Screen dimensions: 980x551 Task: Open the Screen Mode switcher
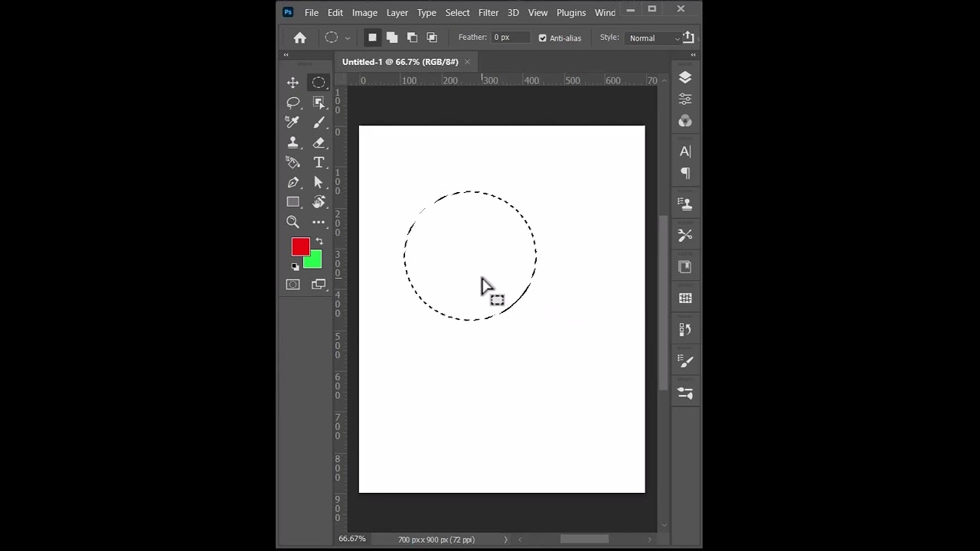318,285
